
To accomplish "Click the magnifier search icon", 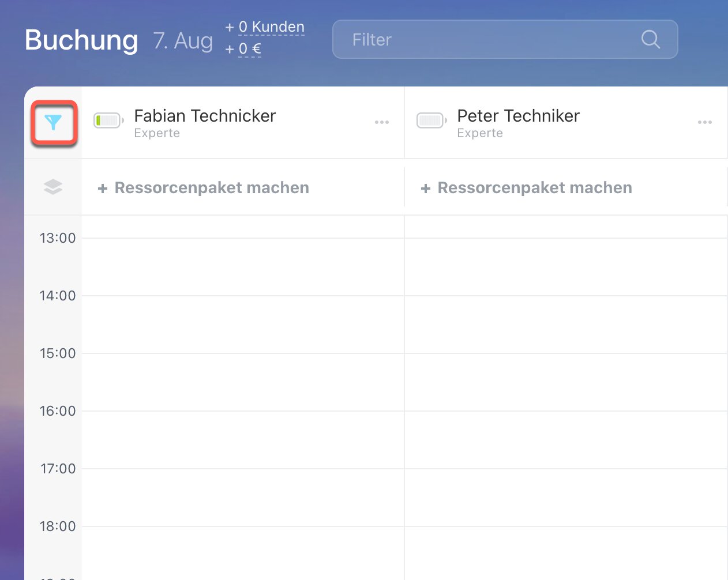I will click(x=650, y=39).
